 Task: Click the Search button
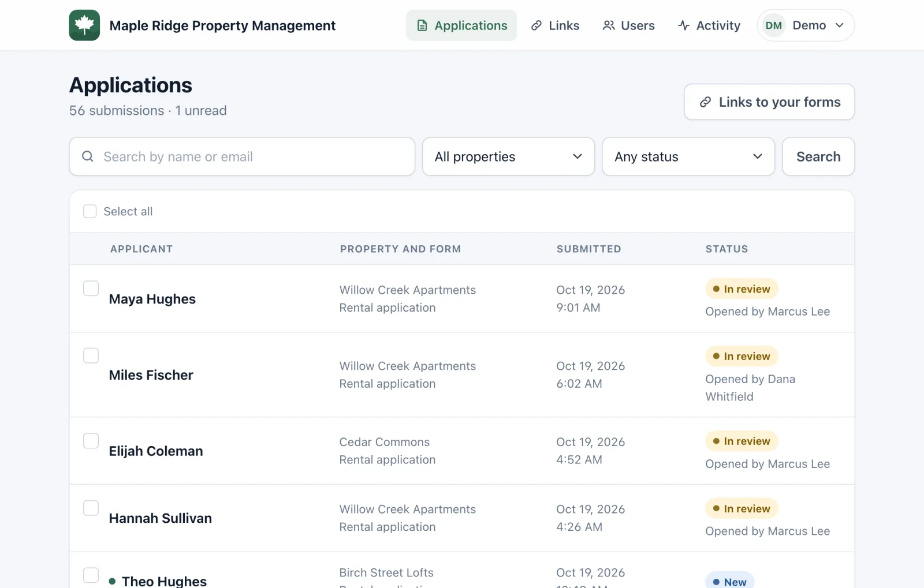[818, 156]
